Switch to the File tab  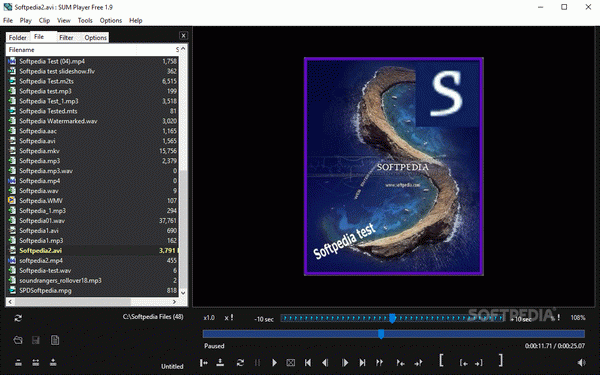point(39,37)
